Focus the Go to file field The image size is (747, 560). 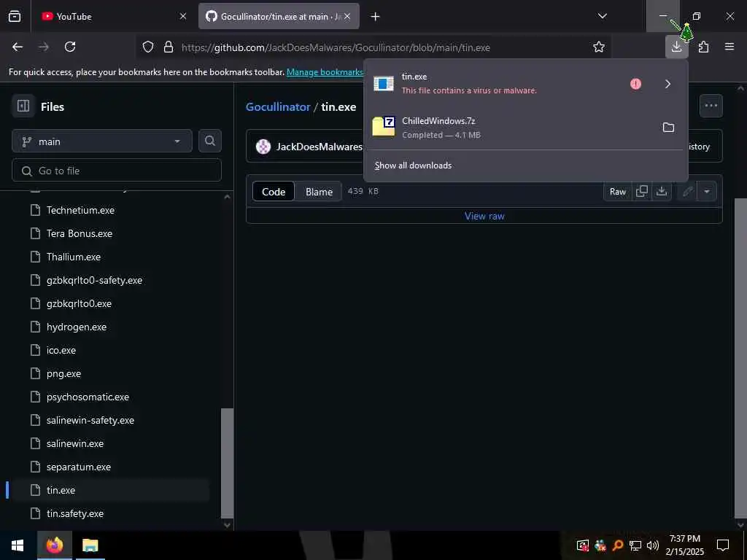(117, 171)
